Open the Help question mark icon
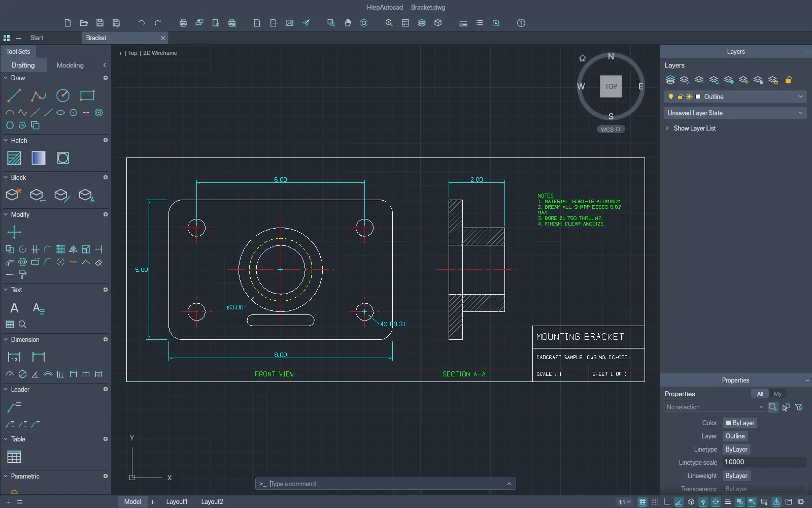This screenshot has height=508, width=812. click(x=521, y=23)
